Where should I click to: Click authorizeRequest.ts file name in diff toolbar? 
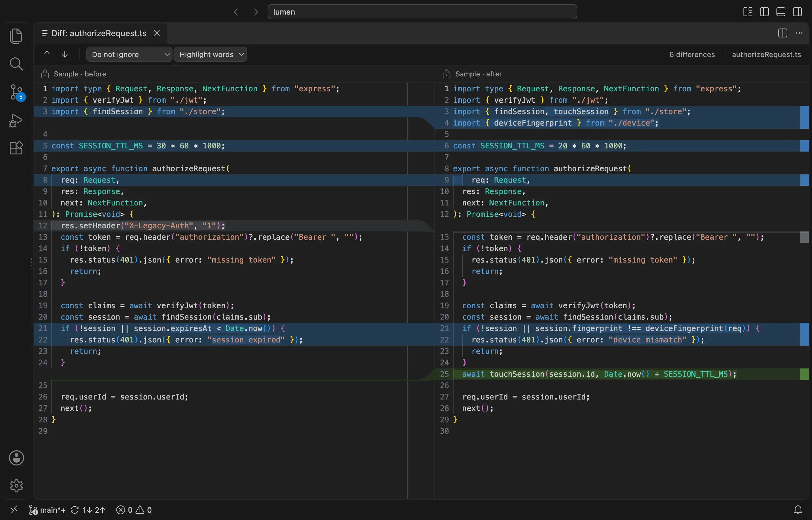(x=766, y=54)
